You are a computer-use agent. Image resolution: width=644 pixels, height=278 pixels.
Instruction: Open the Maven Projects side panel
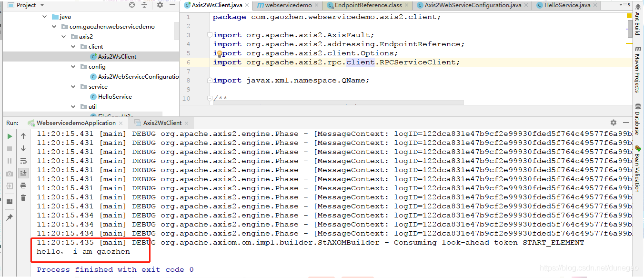640,69
